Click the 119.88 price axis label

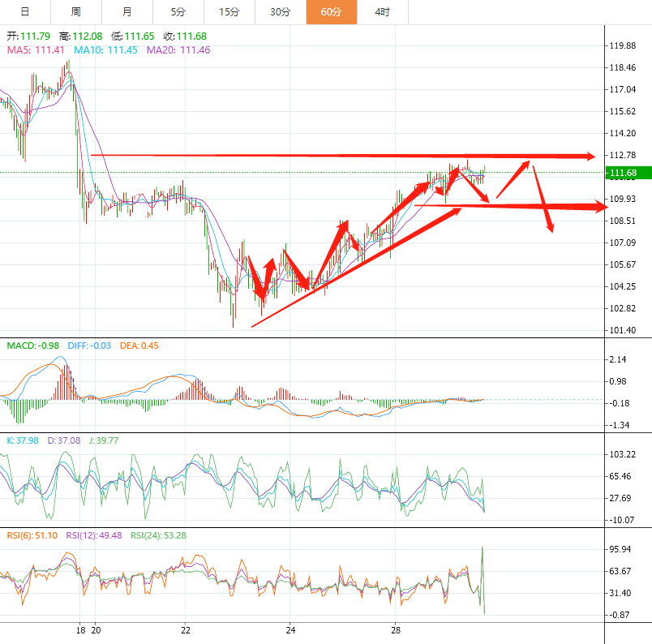coord(623,45)
